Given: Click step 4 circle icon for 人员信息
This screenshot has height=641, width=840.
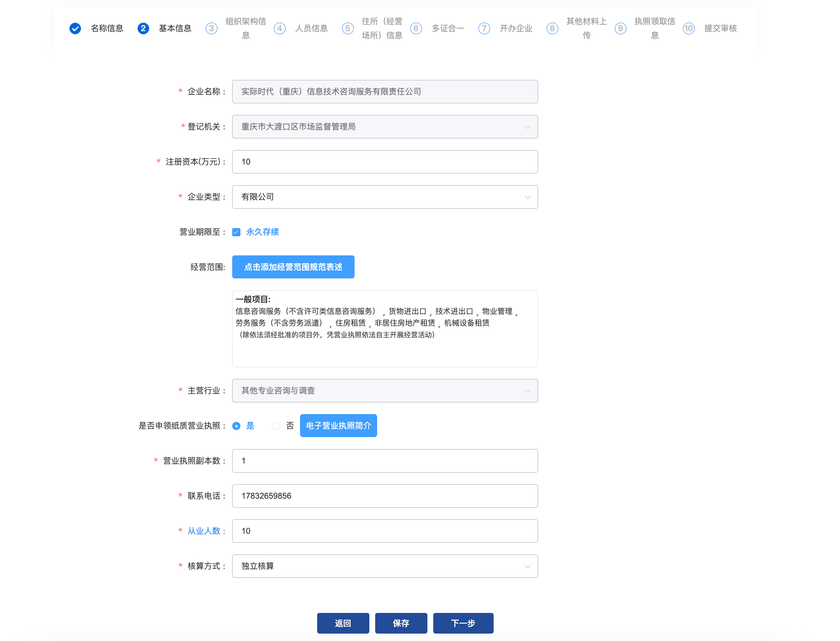Looking at the screenshot, I should tap(279, 28).
